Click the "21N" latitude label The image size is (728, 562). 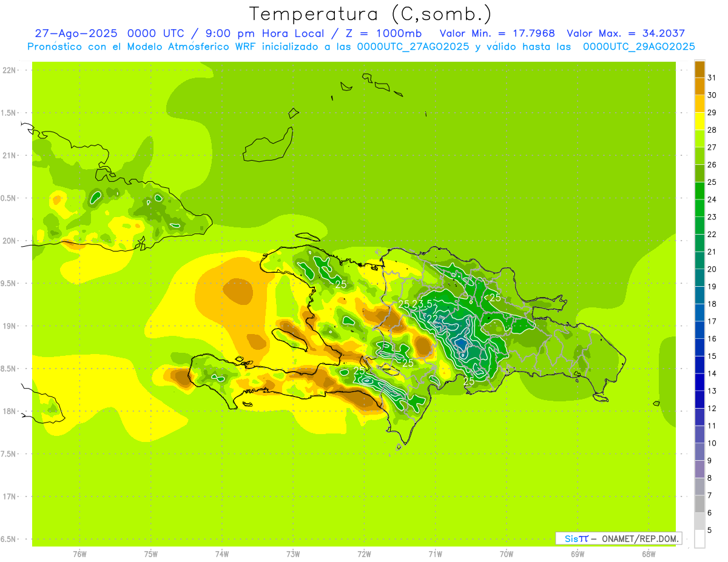point(10,156)
